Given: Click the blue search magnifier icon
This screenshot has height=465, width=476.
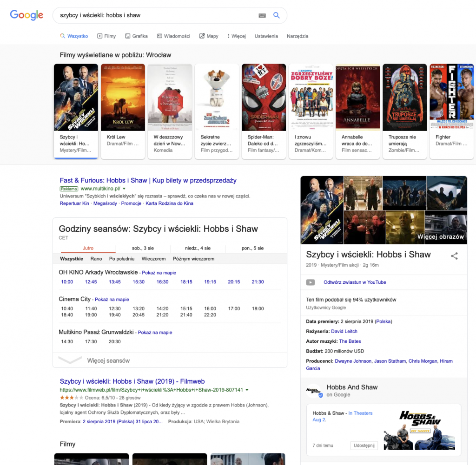Looking at the screenshot, I should 276,15.
